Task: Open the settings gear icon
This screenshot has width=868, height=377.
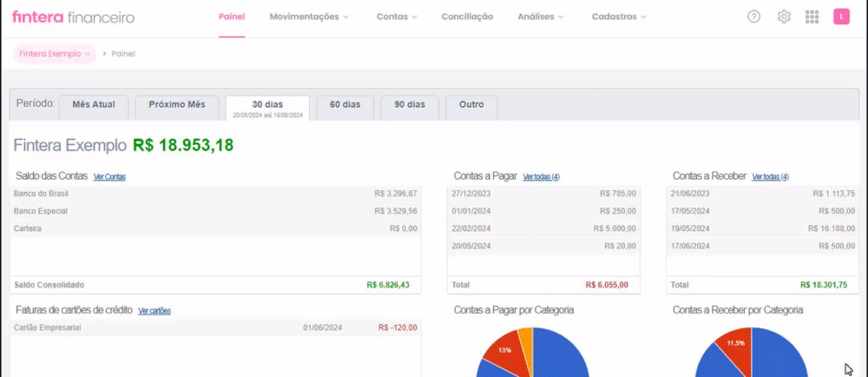Action: (x=783, y=17)
